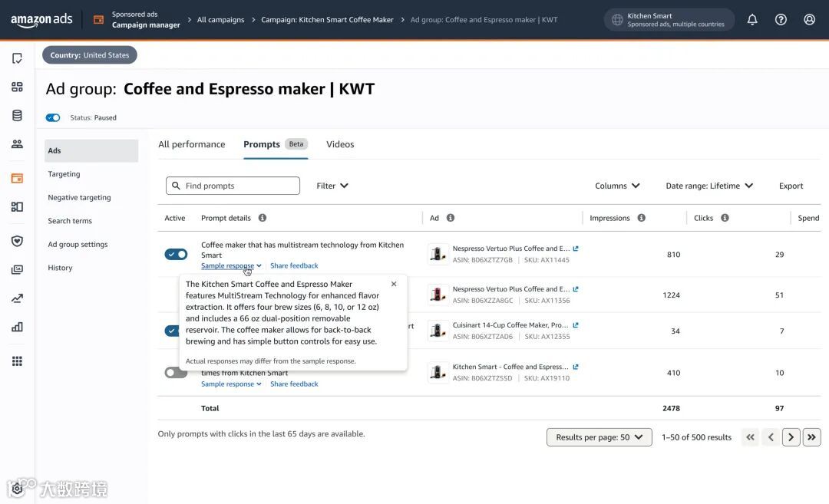Click Export button
The height and width of the screenshot is (504, 829).
pyautogui.click(x=791, y=186)
